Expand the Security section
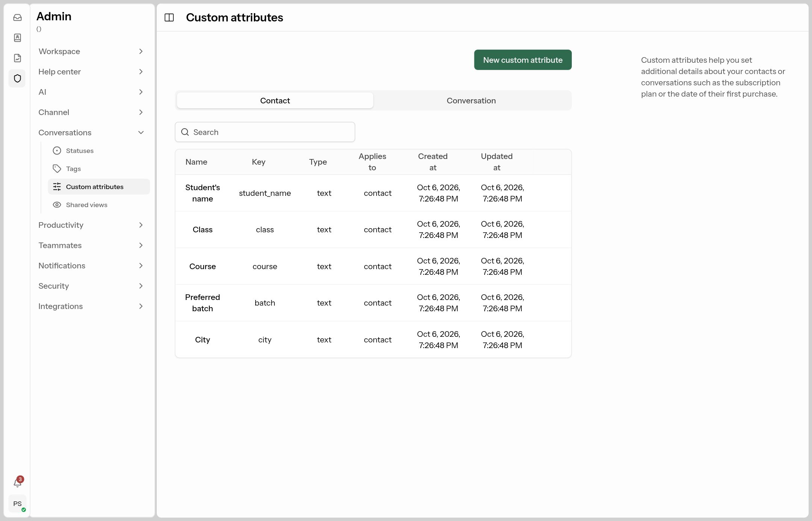 91,286
